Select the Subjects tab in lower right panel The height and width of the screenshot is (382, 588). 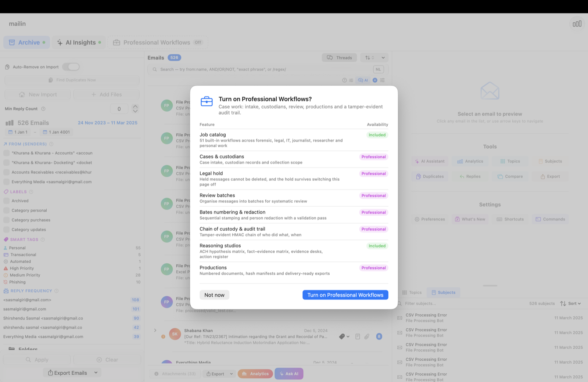pyautogui.click(x=443, y=293)
